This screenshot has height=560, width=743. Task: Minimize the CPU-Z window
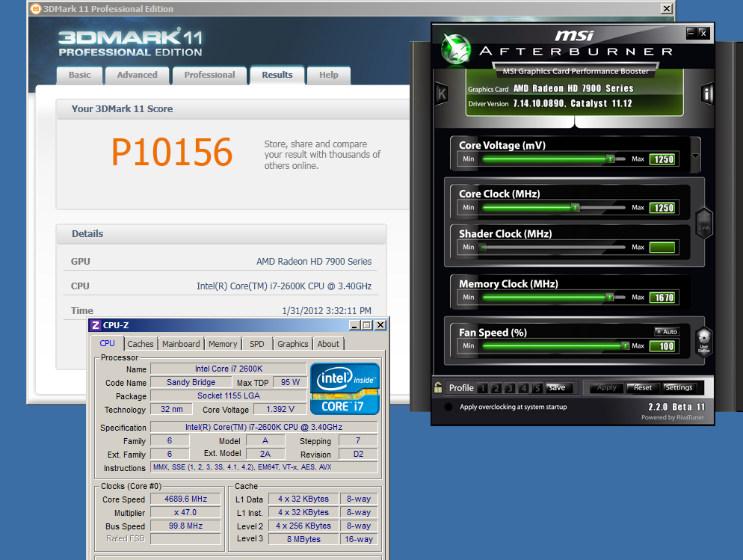354,325
